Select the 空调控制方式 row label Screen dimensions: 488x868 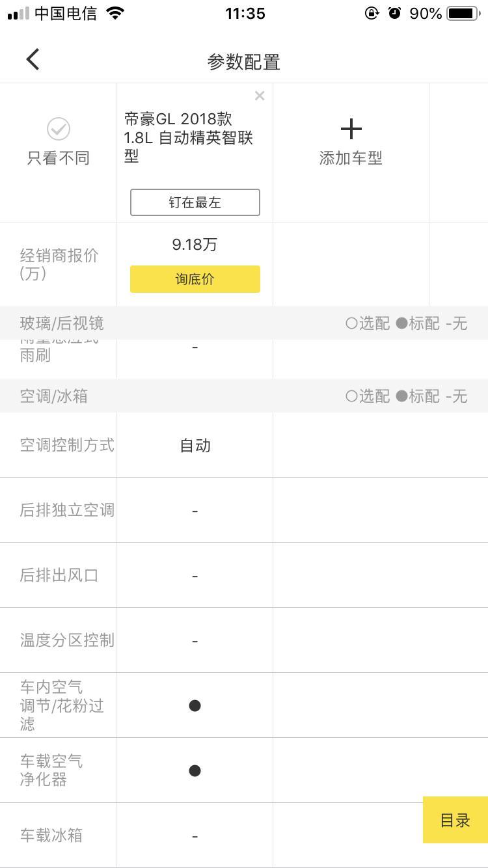67,445
